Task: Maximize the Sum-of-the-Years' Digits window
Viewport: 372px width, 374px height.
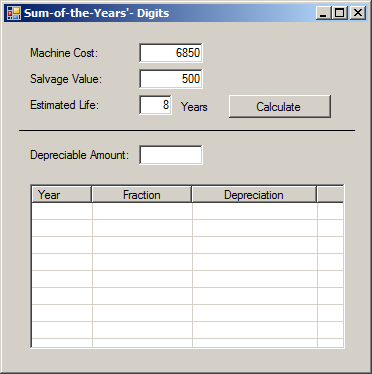Action: tap(340, 13)
